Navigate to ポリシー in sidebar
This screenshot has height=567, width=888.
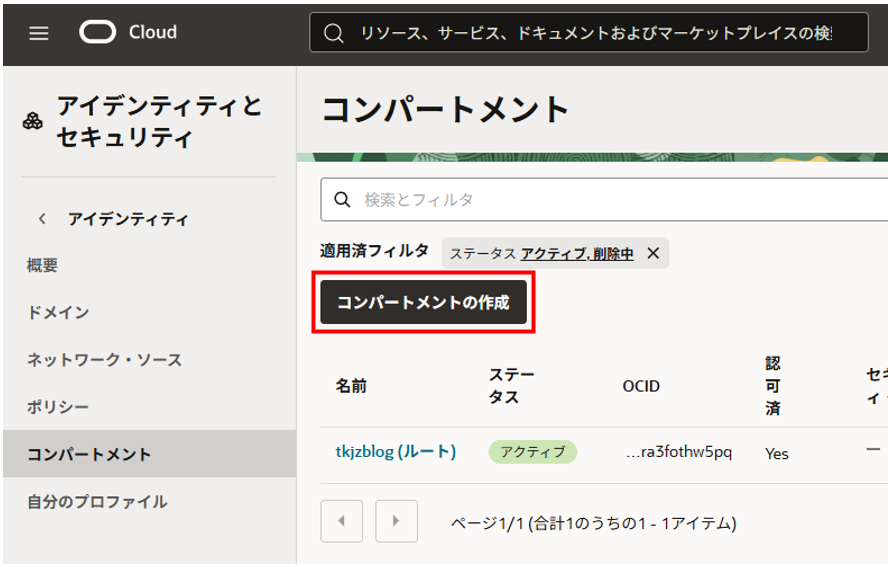pos(58,407)
